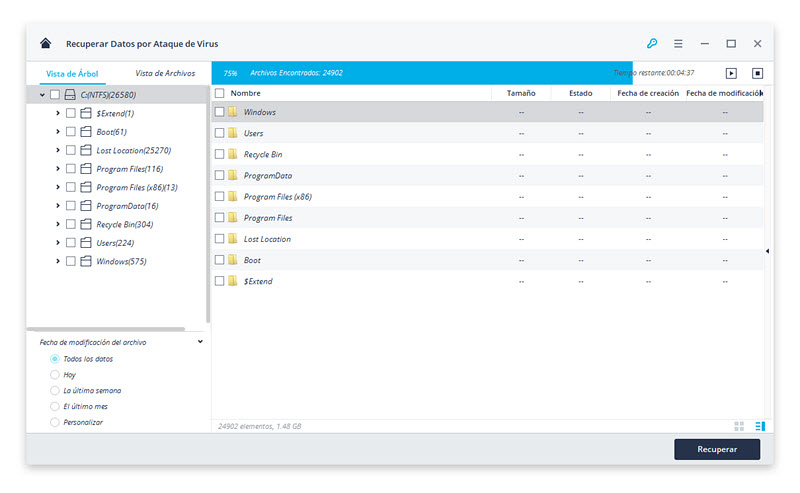Expand the Boot(61) tree node
The height and width of the screenshot is (493, 800).
click(58, 132)
